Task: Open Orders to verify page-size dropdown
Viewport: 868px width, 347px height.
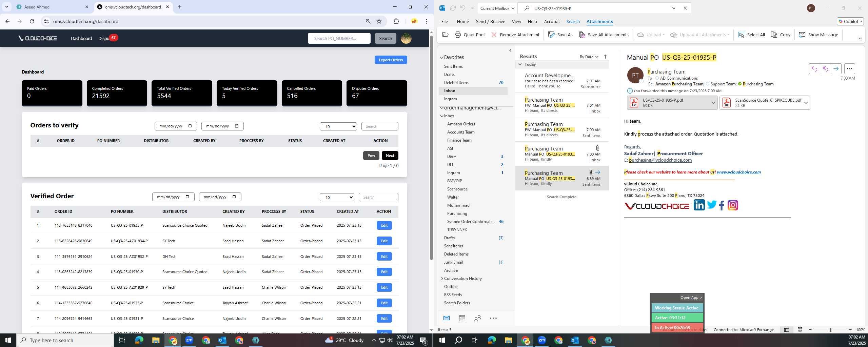Action: pyautogui.click(x=338, y=126)
